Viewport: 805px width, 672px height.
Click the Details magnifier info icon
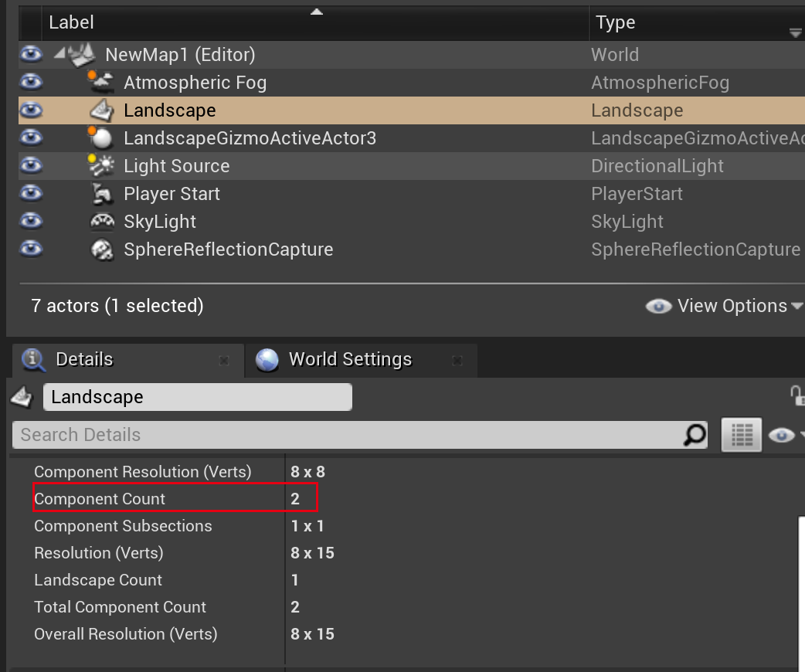click(x=33, y=360)
